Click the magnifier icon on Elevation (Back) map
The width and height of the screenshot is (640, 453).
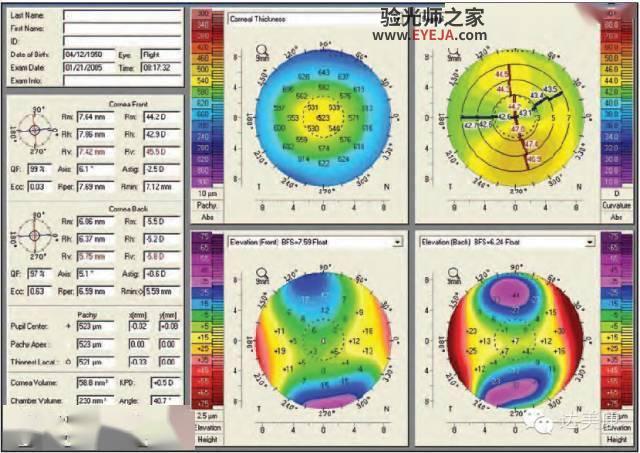pyautogui.click(x=454, y=273)
